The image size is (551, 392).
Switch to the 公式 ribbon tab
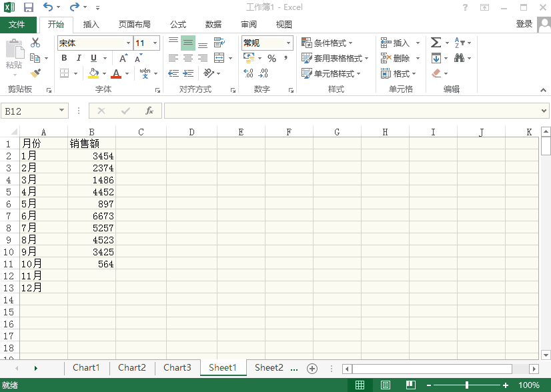(178, 24)
